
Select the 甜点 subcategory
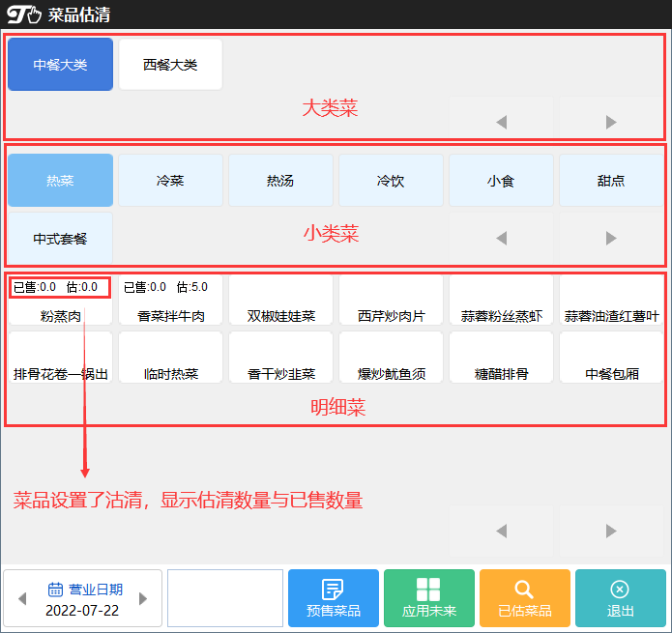[611, 181]
